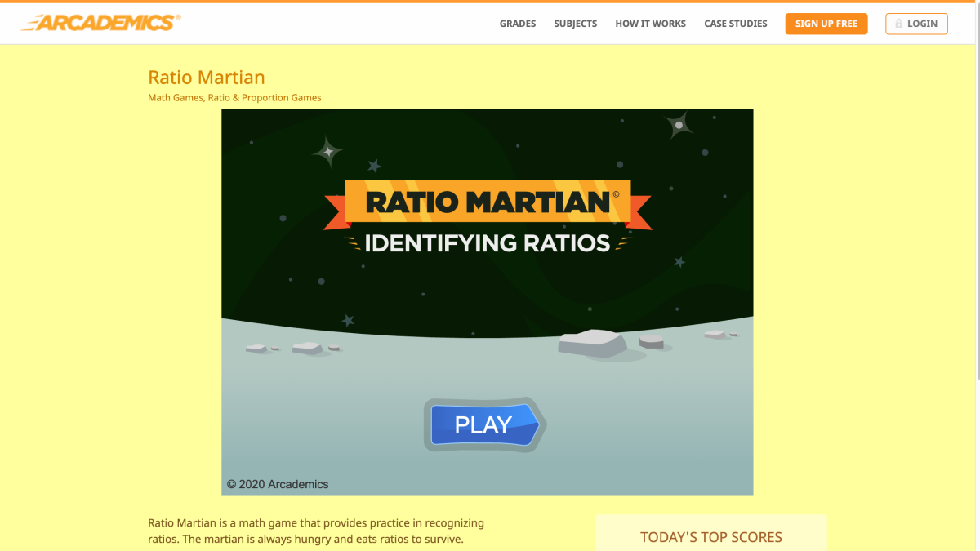Select HOW IT WORKS in the navigation bar

click(x=650, y=24)
